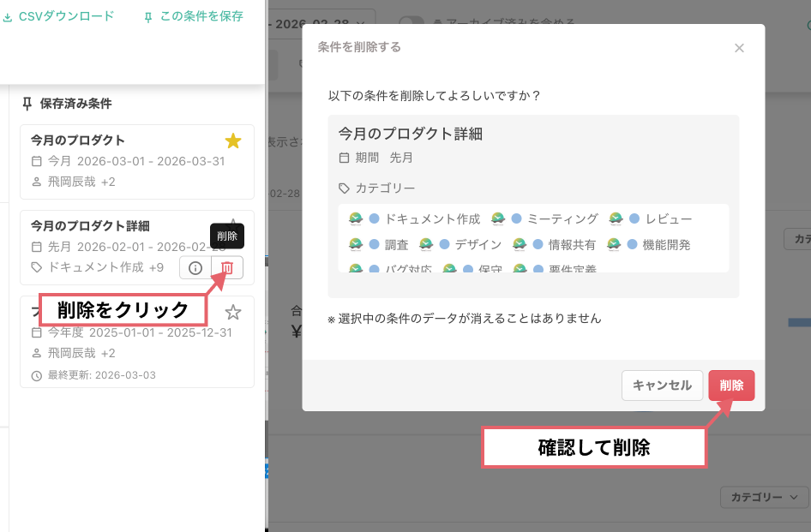Favorite the 今年度 condition via its empty star
The width and height of the screenshot is (811, 532).
233,312
